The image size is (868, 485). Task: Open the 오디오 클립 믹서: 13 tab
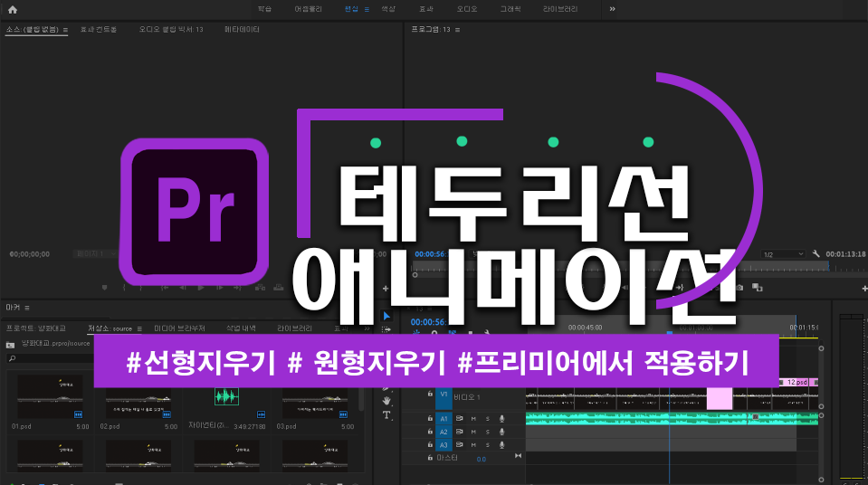coord(171,29)
